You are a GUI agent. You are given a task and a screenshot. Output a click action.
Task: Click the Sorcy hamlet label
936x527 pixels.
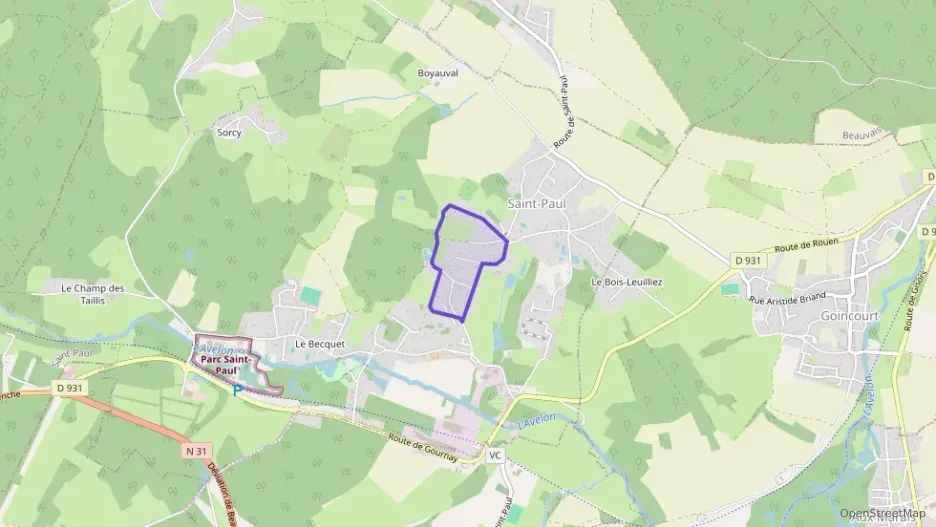pos(229,132)
